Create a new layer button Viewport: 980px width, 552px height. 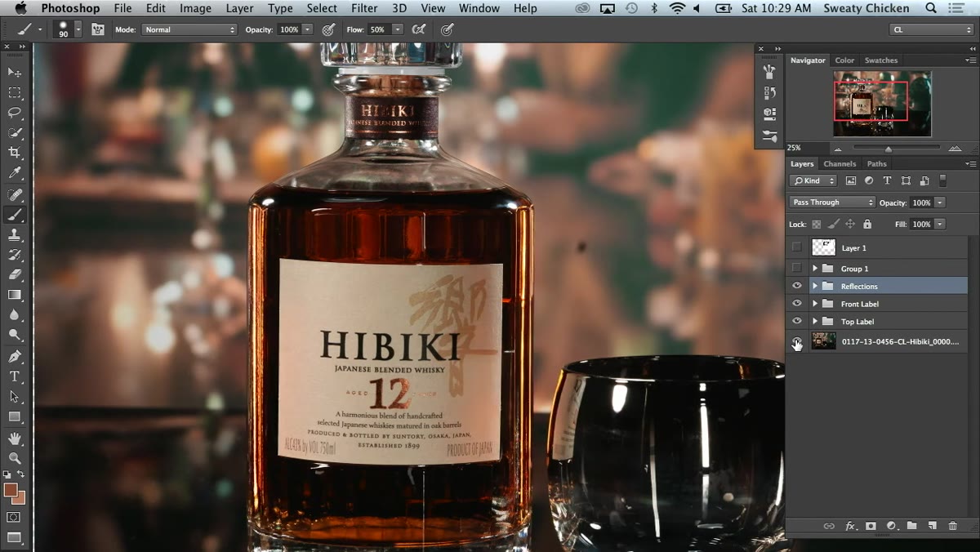(x=932, y=526)
